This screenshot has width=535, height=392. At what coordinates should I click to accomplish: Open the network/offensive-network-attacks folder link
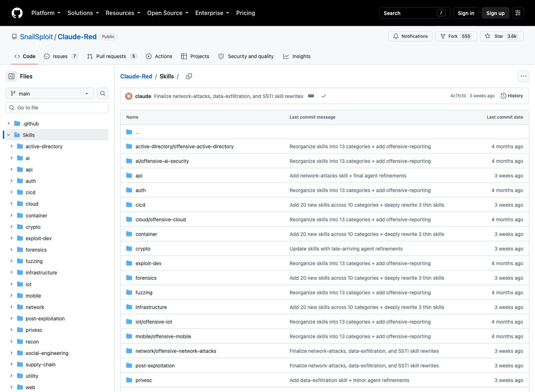(x=176, y=351)
